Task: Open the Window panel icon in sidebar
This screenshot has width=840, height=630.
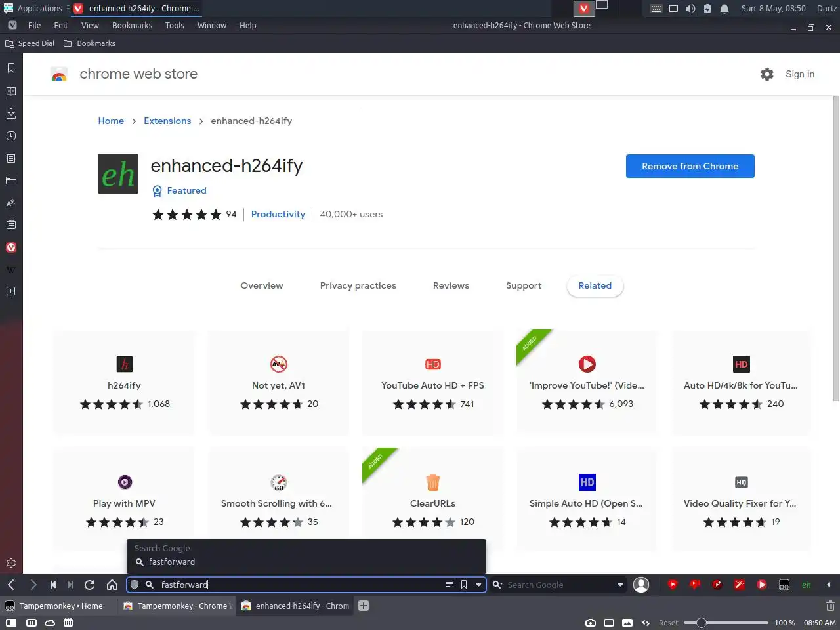Action: click(11, 180)
